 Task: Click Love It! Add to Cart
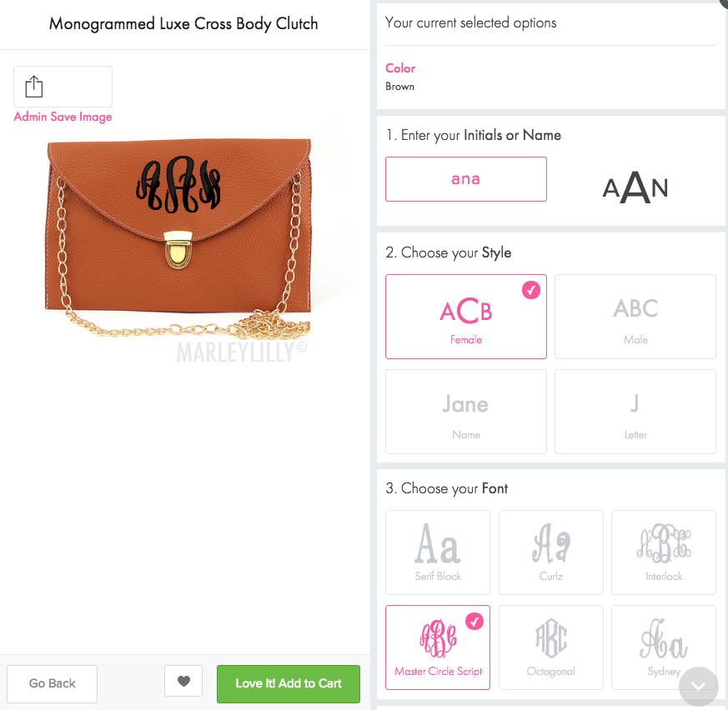[x=289, y=683]
